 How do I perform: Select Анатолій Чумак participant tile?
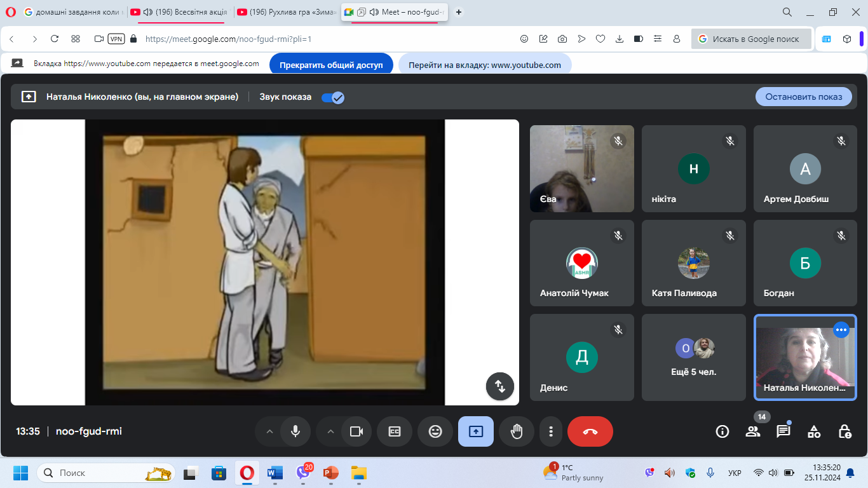582,263
